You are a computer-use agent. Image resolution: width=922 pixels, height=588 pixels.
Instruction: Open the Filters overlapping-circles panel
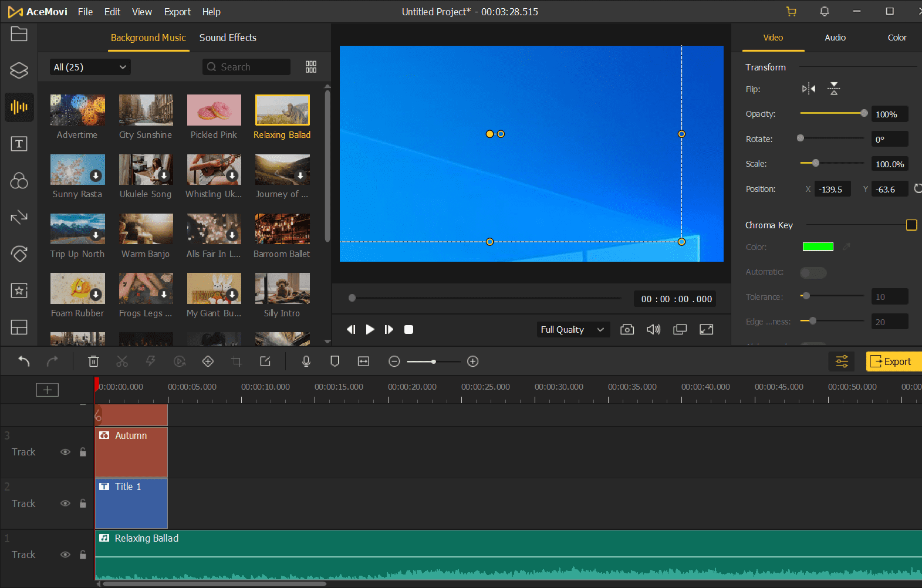pos(19,180)
